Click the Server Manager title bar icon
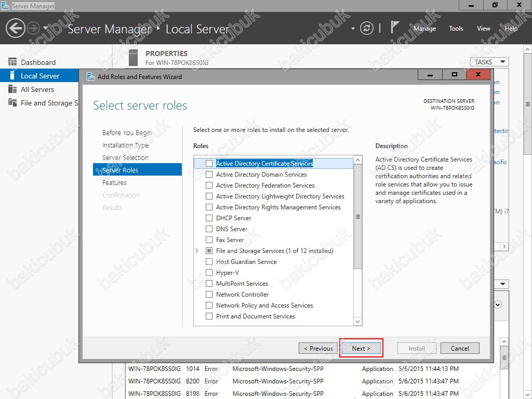 click(5, 6)
